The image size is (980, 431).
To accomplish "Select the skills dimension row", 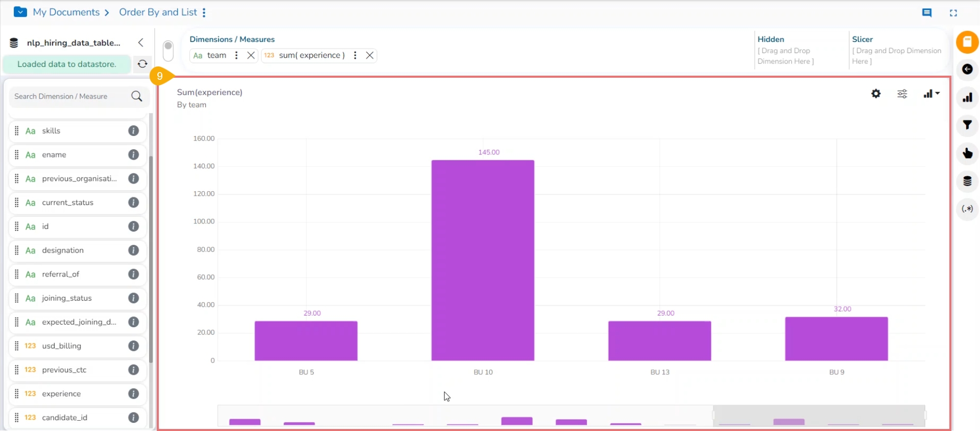I will [78, 131].
